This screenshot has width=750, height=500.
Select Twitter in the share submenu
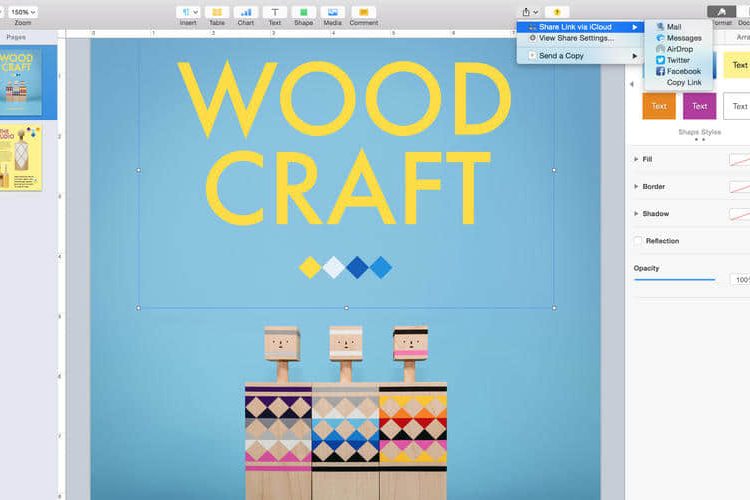click(677, 60)
